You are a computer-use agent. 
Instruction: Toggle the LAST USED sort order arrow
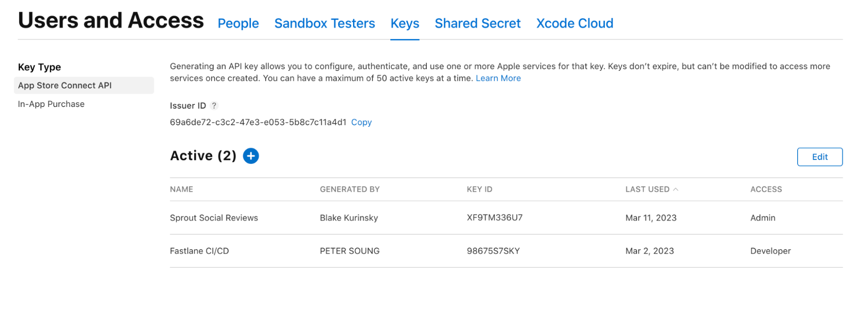pos(677,189)
